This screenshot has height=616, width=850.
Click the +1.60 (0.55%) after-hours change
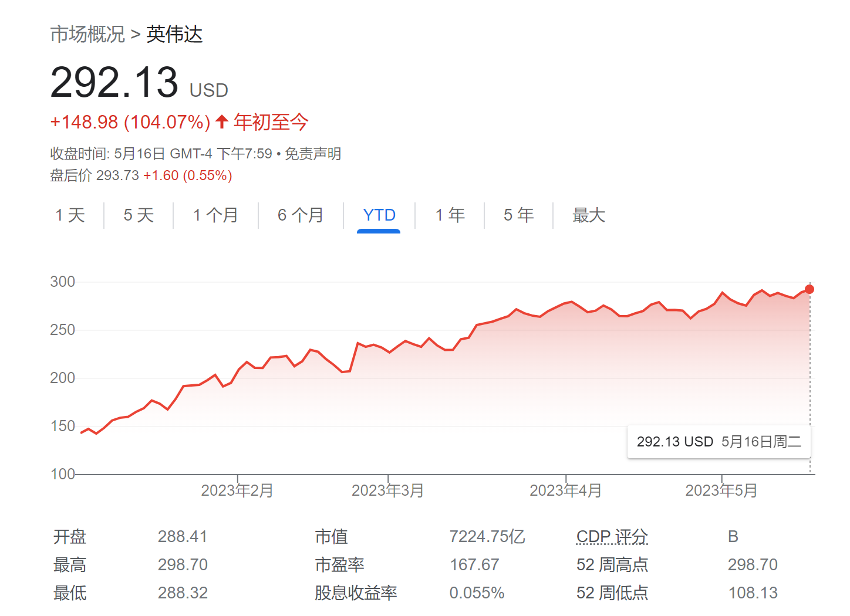pos(188,175)
